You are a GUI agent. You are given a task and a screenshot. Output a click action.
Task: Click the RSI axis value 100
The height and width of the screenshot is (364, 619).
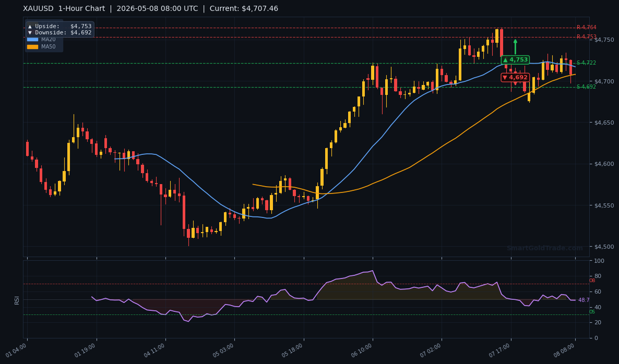599,261
